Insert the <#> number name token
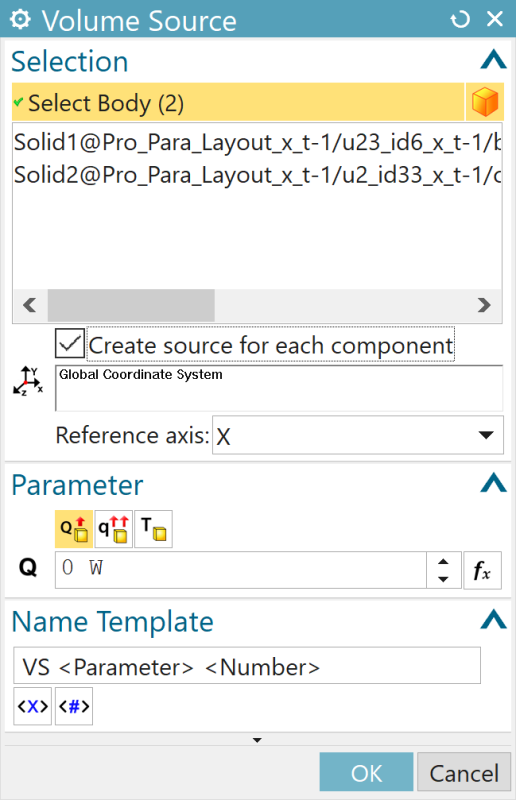 click(74, 706)
